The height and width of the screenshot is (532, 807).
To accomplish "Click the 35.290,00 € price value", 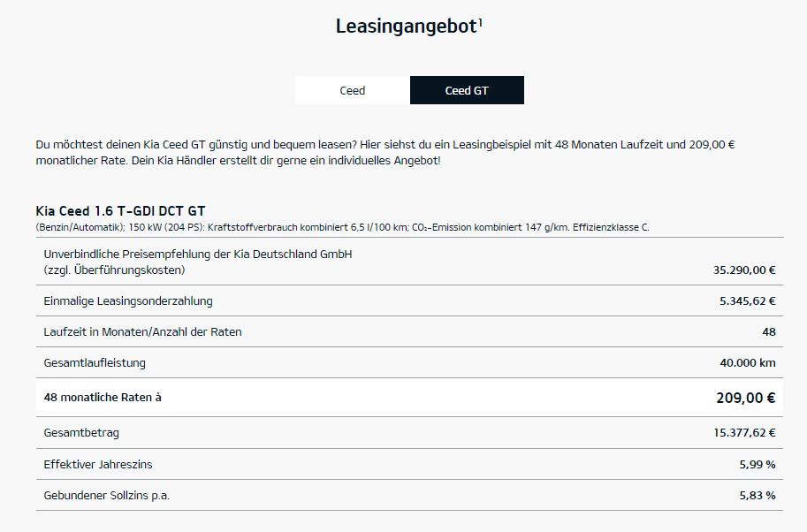I will [744, 270].
